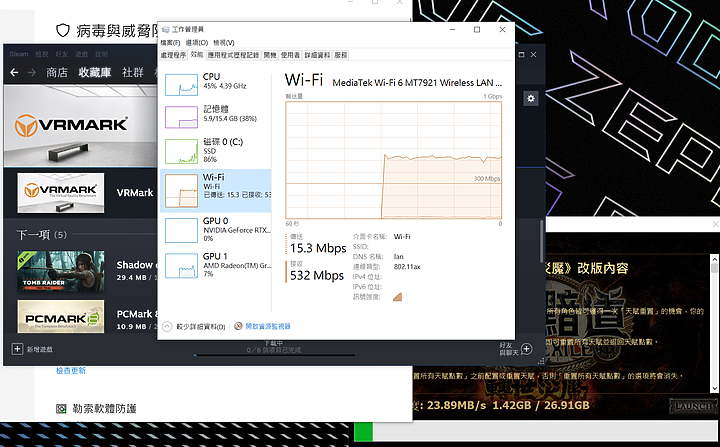720x447 pixels.
Task: Switch to the 處理程序 tab
Action: (173, 55)
